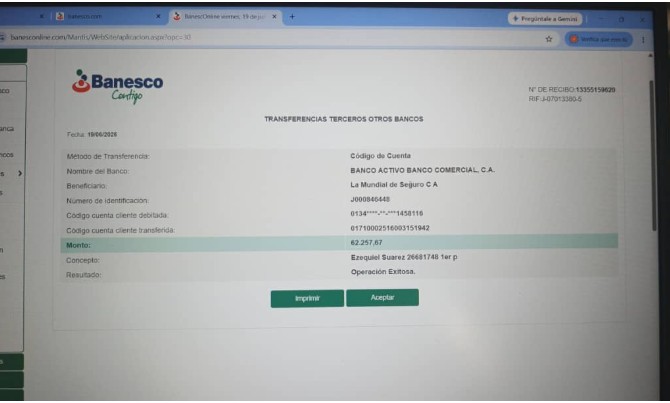Click the site info icon beside URL
670x403 pixels.
point(3,38)
